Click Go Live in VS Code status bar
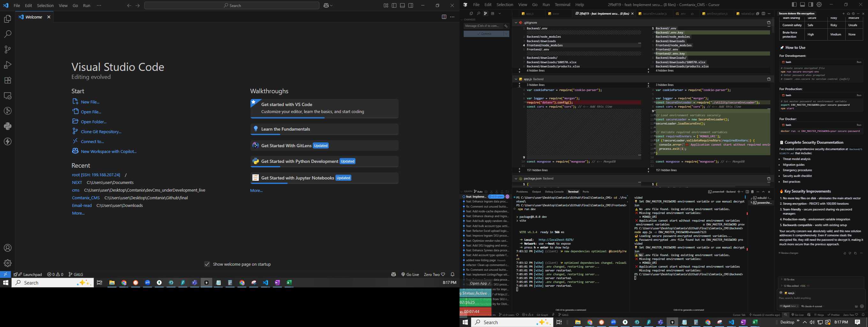This screenshot has width=868, height=327. [410, 274]
